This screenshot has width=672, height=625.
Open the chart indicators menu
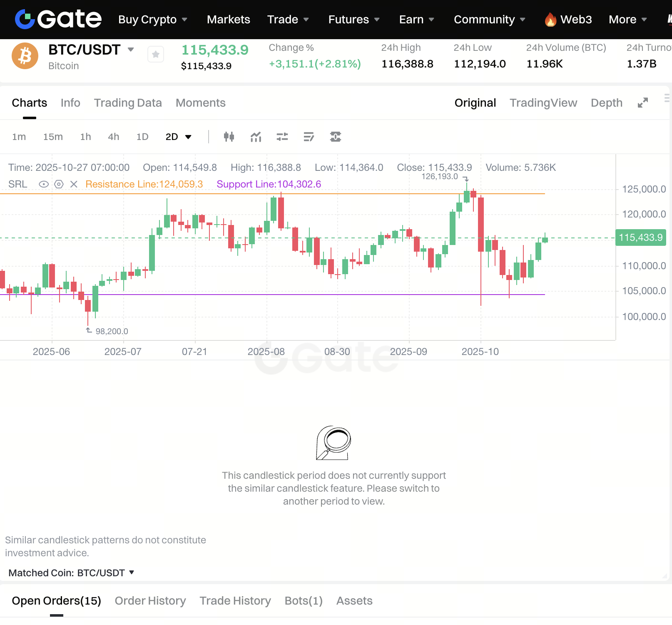(256, 137)
